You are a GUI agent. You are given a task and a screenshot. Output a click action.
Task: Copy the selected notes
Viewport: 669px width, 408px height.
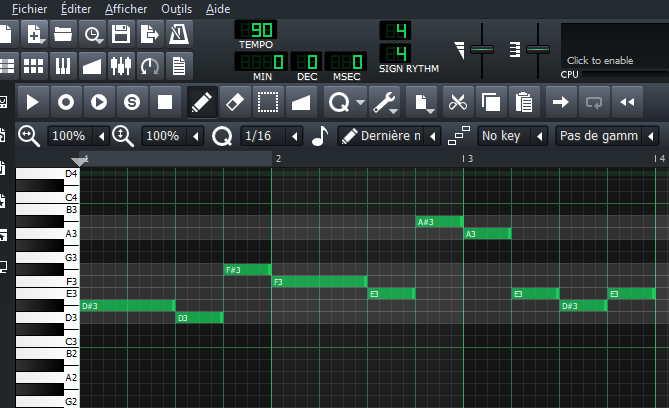coord(491,102)
